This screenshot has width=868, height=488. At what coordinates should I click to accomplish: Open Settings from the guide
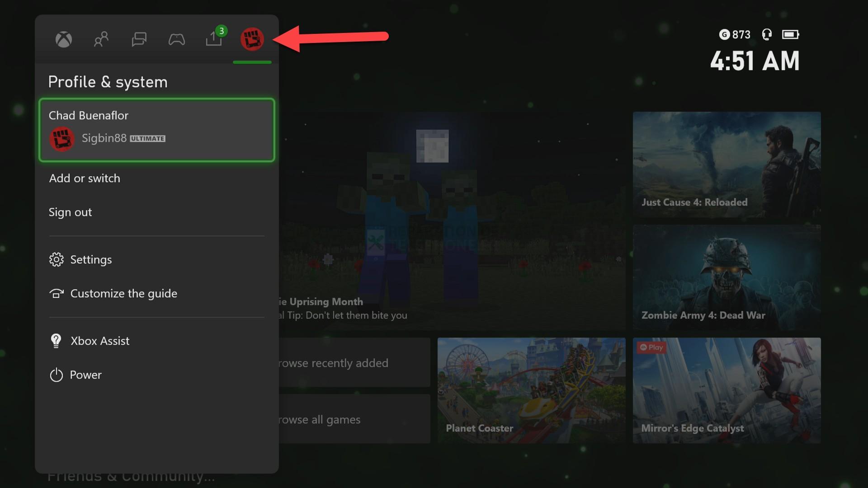pos(157,259)
